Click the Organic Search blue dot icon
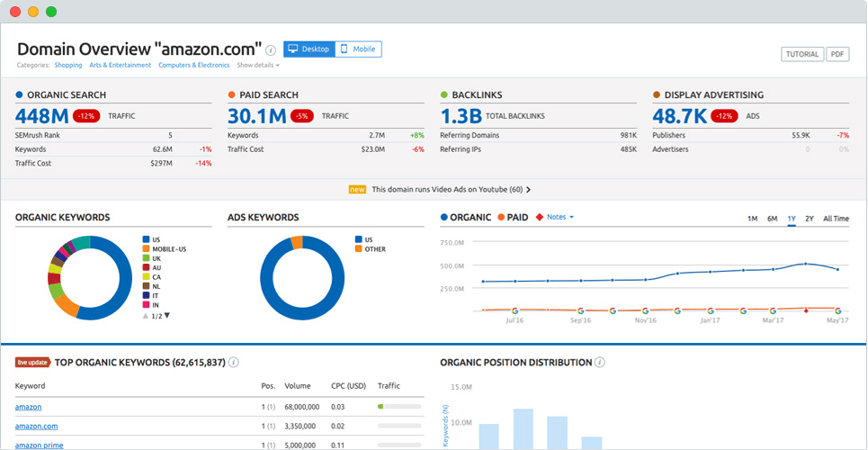The image size is (868, 450). click(x=20, y=94)
